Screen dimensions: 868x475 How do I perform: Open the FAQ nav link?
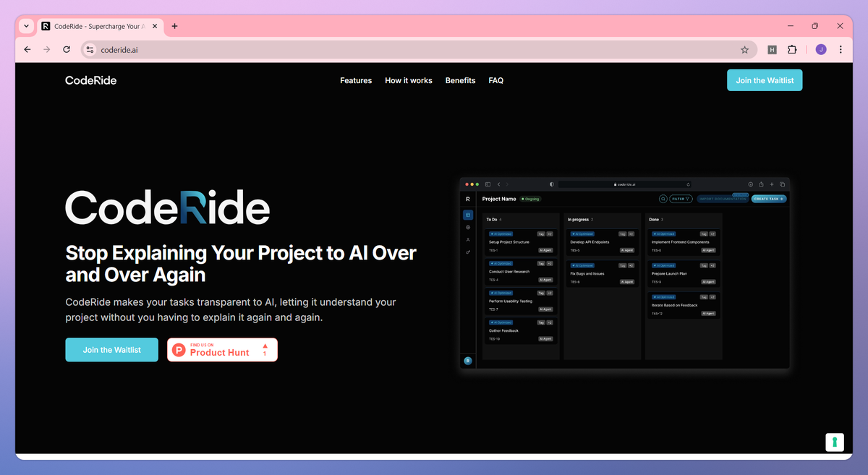(496, 80)
